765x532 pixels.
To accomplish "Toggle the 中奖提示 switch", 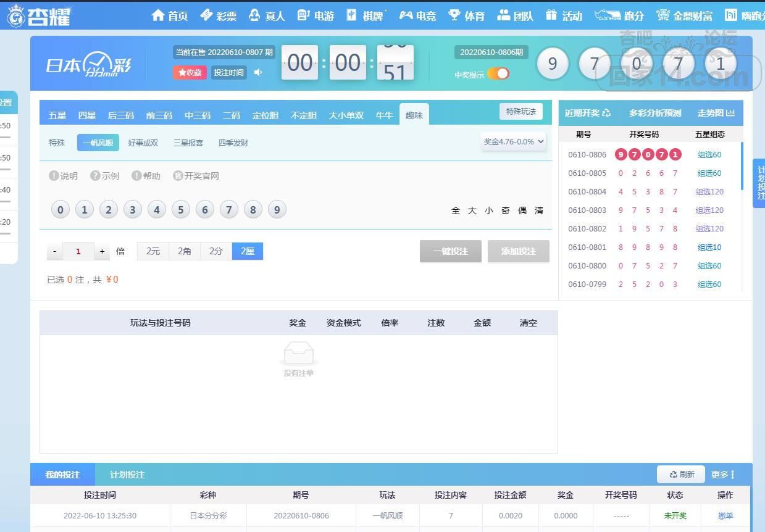I will 498,74.
